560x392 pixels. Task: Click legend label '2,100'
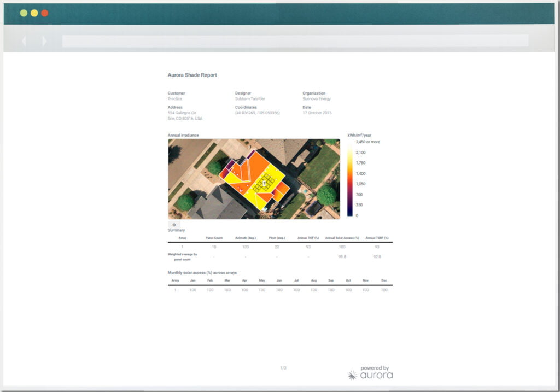tap(361, 153)
